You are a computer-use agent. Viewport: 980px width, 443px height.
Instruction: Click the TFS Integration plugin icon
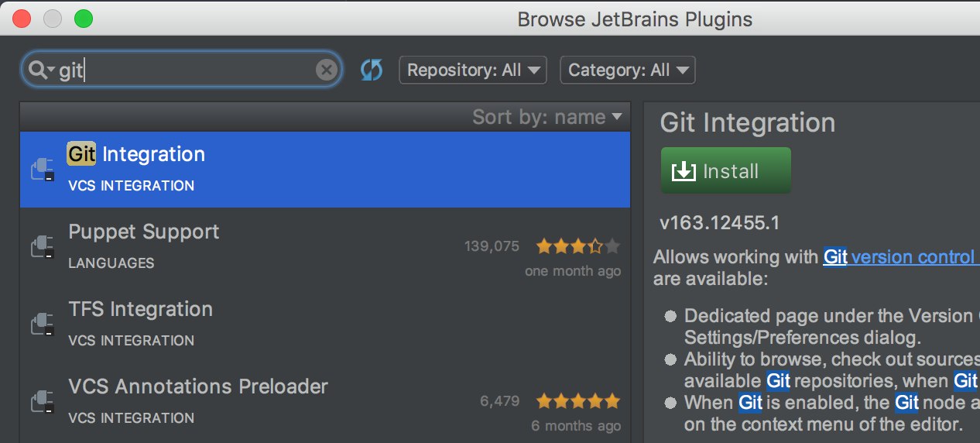tap(42, 324)
